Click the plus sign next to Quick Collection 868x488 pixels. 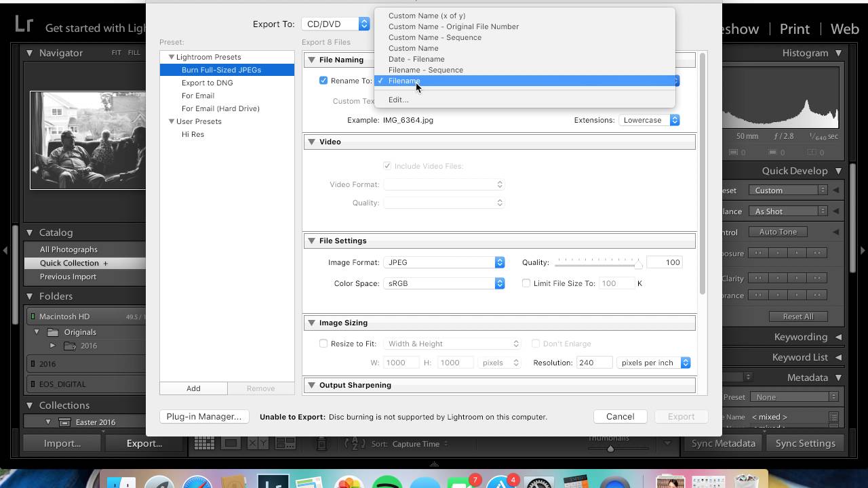(x=105, y=263)
